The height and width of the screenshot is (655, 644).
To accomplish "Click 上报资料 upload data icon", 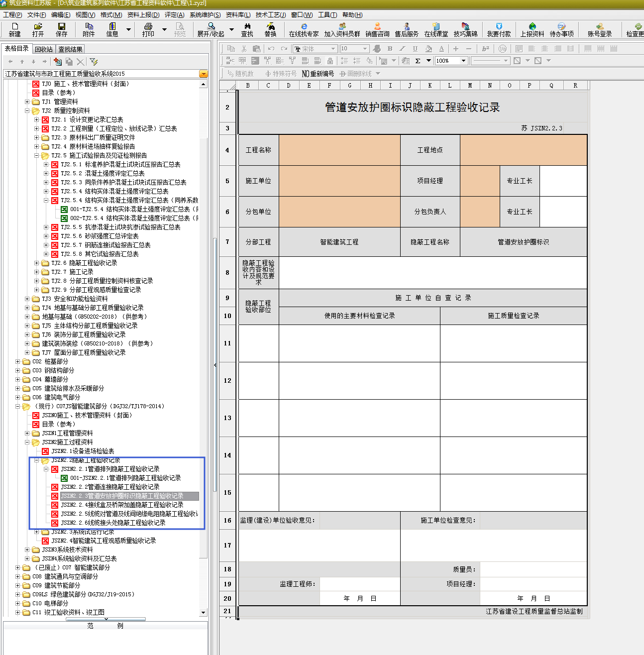I will pyautogui.click(x=532, y=29).
